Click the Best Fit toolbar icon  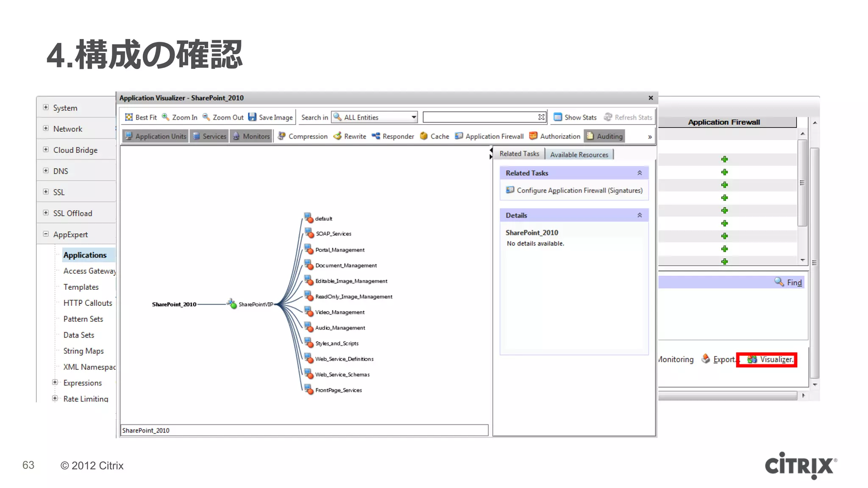point(128,117)
